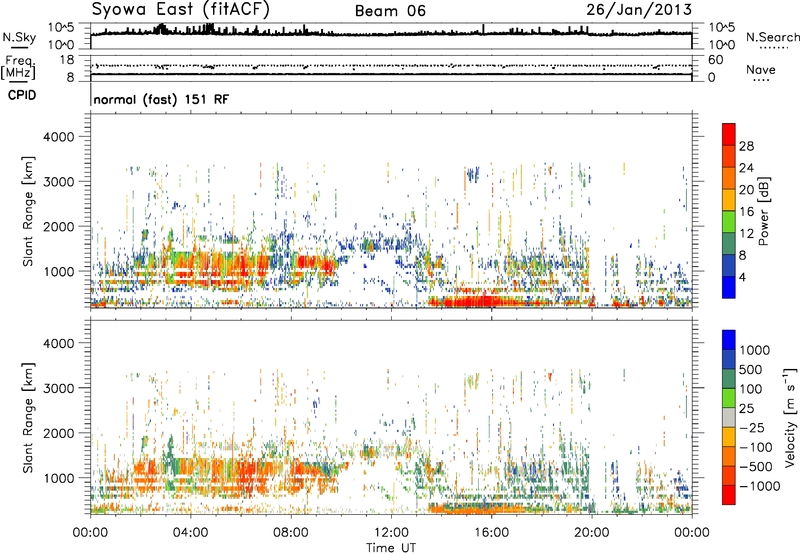The height and width of the screenshot is (554, 800).
Task: Click the '04:00' time axis label
Action: (x=190, y=533)
